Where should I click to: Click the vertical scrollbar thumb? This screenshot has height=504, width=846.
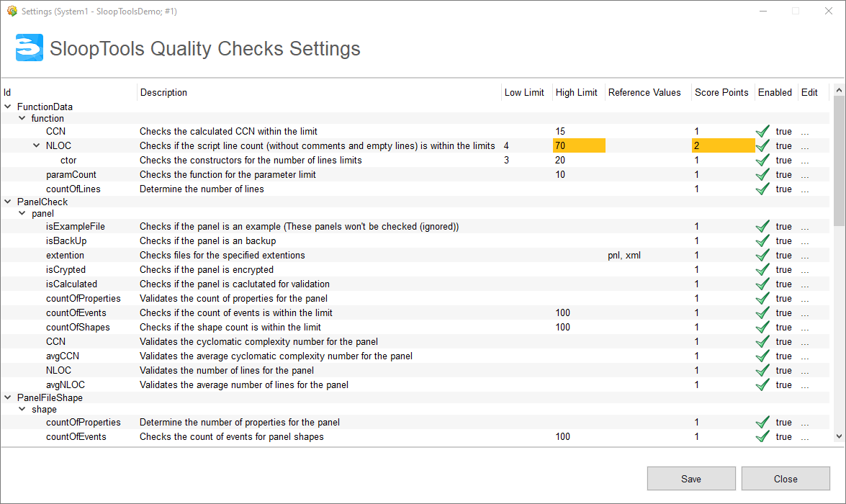[839, 162]
